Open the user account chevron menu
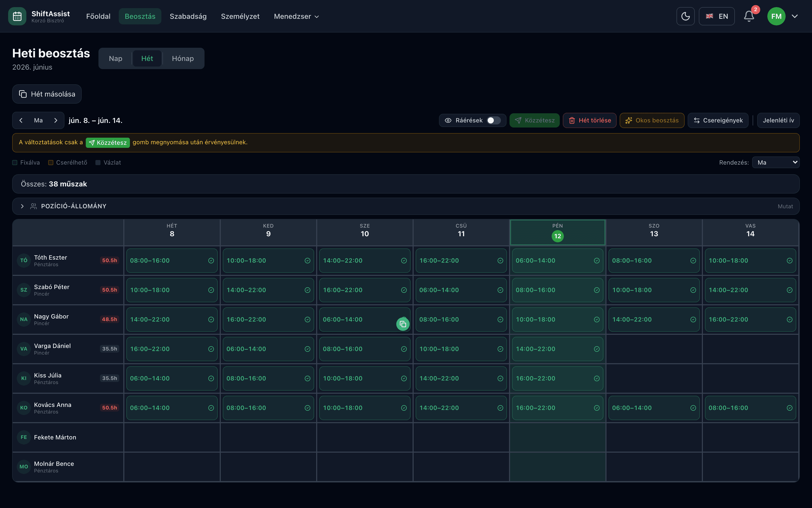The image size is (812, 508). (x=794, y=16)
